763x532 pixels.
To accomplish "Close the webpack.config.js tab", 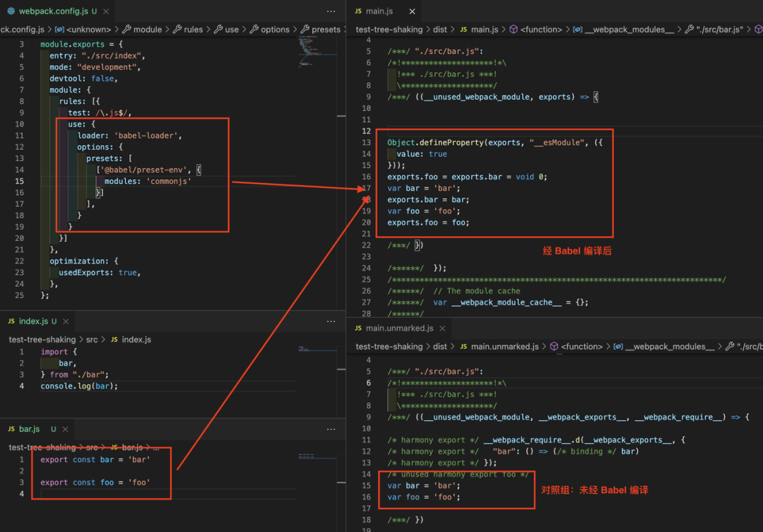I will (x=105, y=11).
